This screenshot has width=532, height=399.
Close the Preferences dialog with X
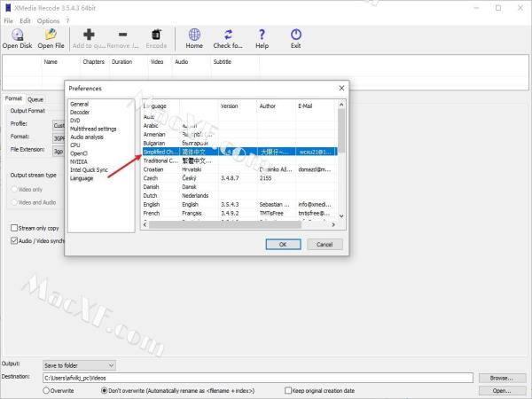tap(341, 88)
